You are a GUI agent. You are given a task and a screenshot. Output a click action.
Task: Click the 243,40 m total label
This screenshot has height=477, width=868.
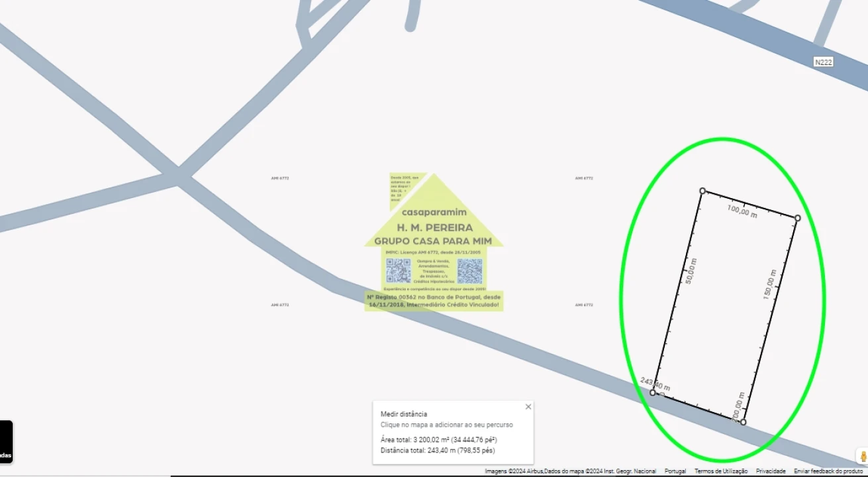(x=655, y=384)
